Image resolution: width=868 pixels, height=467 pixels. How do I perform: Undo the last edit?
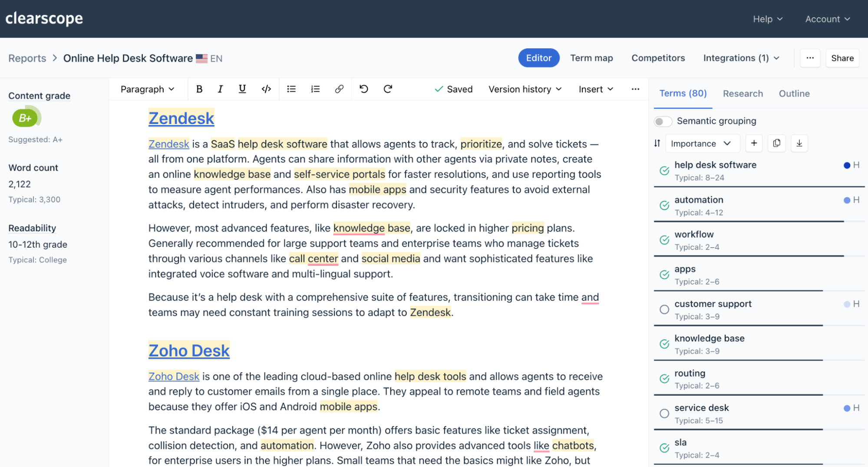(x=364, y=89)
